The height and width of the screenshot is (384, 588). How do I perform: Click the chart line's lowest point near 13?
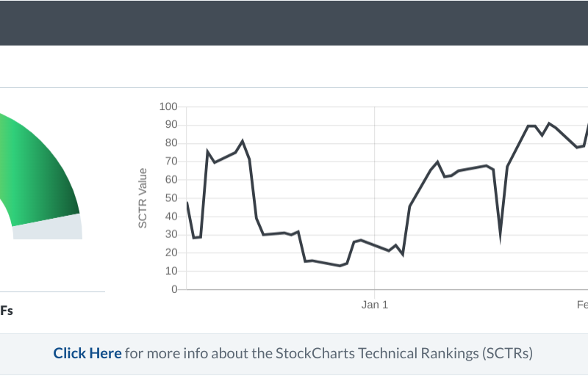click(x=340, y=266)
